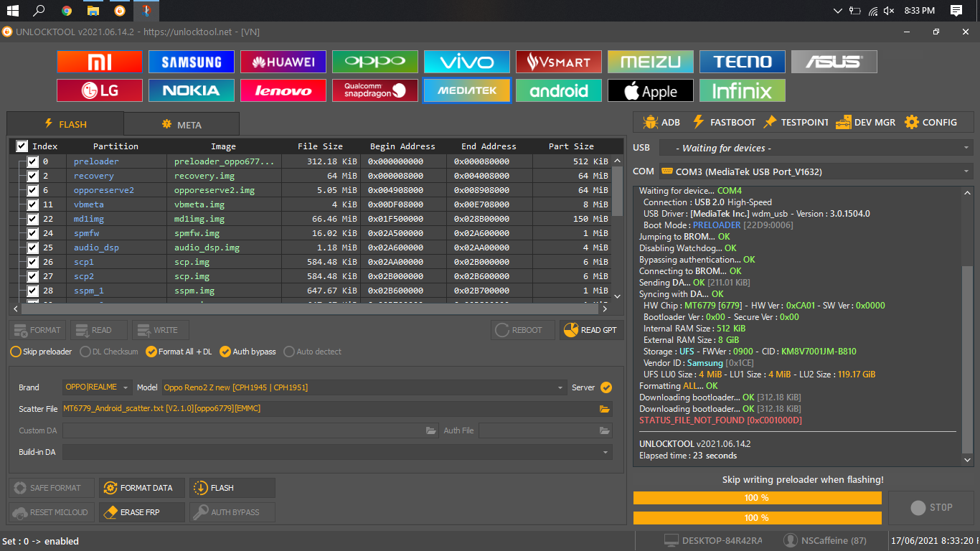Image resolution: width=980 pixels, height=551 pixels.
Task: Toggle the Format All + DL option
Action: click(x=179, y=352)
